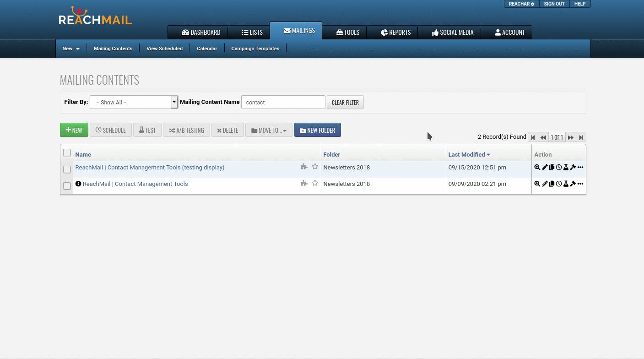This screenshot has width=644, height=359.
Task: Click edit pencil icon for 09/09/2020 mailing row
Action: point(545,184)
